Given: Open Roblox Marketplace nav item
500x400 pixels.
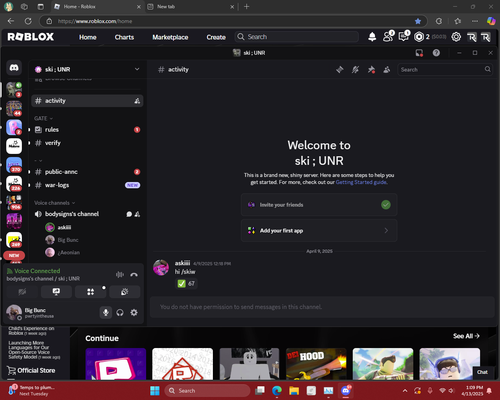Looking at the screenshot, I should [170, 37].
